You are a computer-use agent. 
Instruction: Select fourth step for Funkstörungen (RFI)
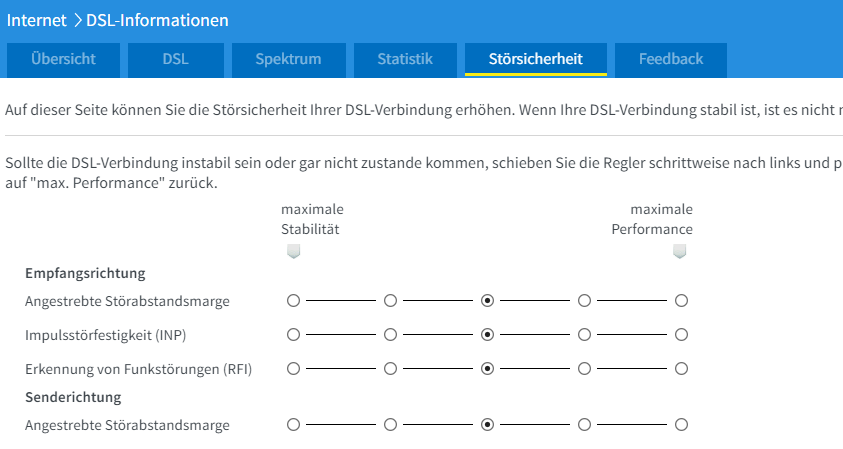(584, 369)
